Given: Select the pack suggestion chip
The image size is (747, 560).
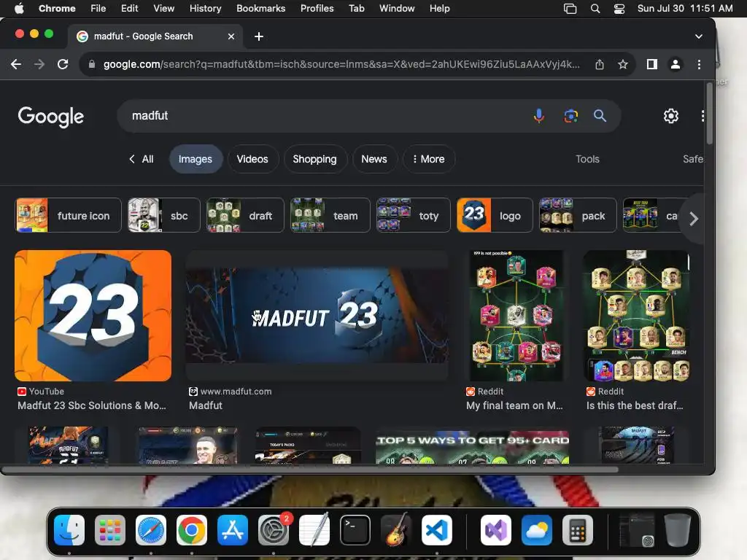Looking at the screenshot, I should pos(578,216).
